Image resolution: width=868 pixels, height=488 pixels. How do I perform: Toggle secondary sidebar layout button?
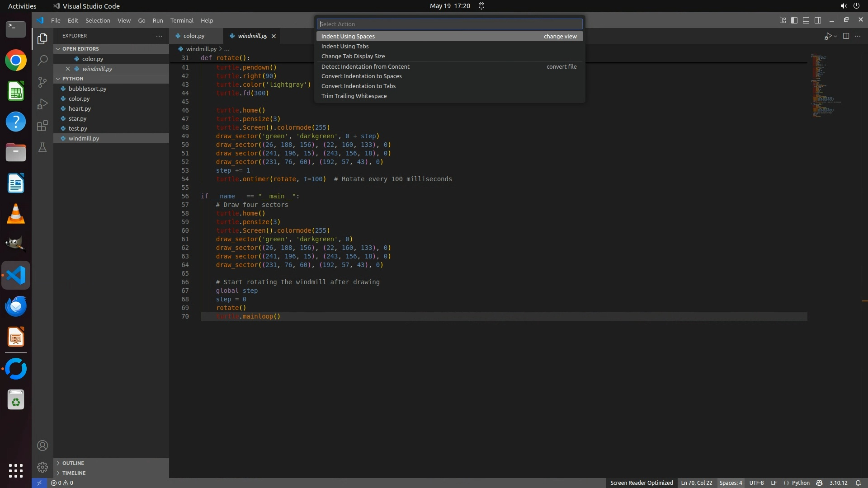[x=818, y=20]
